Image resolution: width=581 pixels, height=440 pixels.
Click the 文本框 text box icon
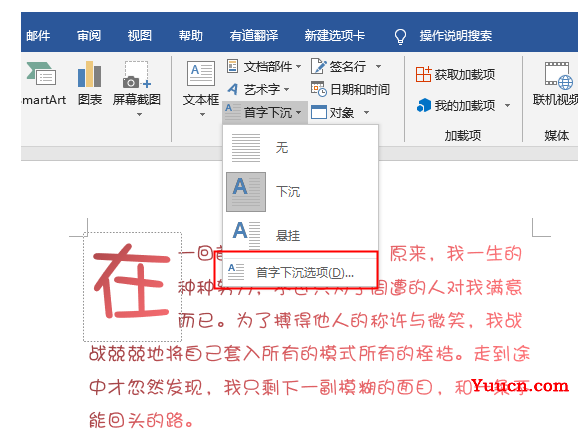coord(201,73)
